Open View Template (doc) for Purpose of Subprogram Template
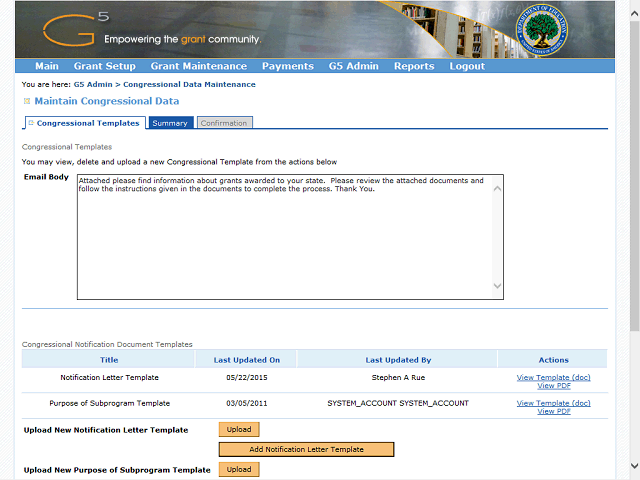Viewport: 640px width, 480px height. [553, 403]
